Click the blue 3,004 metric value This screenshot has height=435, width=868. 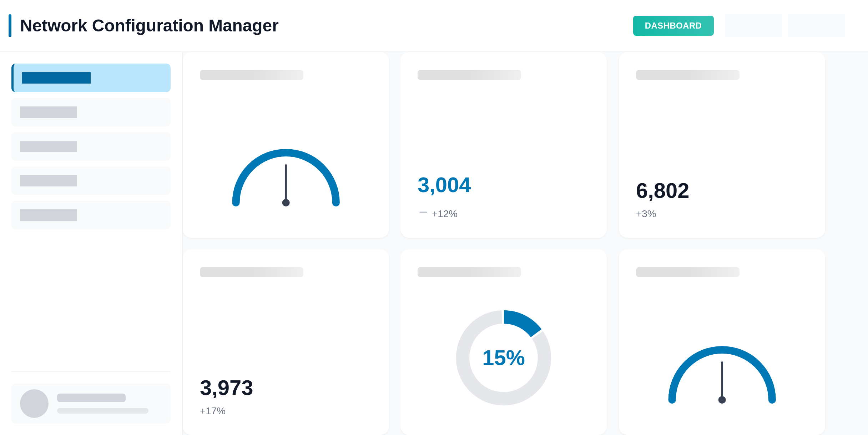444,185
